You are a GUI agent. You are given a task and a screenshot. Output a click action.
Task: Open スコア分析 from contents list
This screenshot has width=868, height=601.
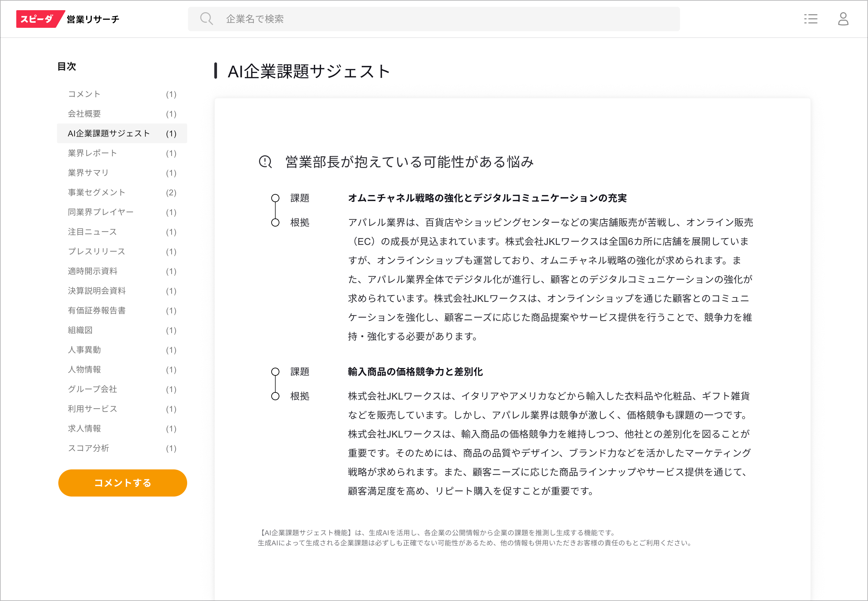tap(88, 448)
